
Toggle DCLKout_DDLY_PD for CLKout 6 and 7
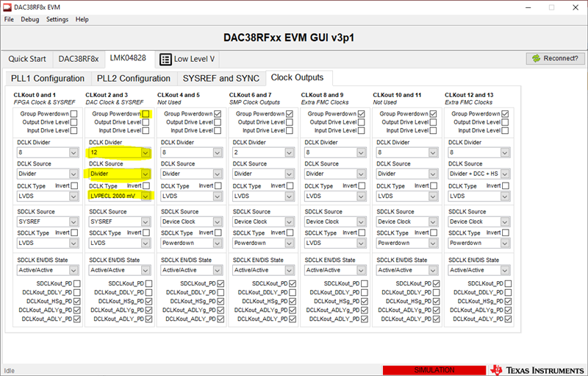pyautogui.click(x=293, y=292)
